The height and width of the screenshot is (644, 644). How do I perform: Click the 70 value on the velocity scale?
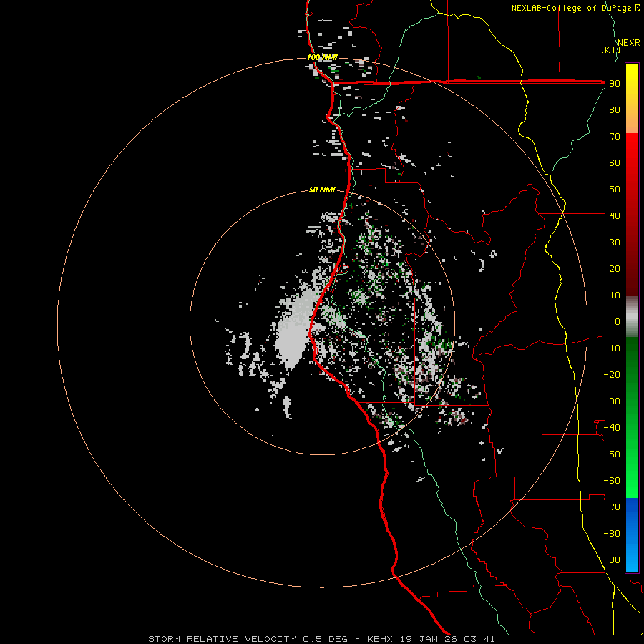click(x=615, y=137)
